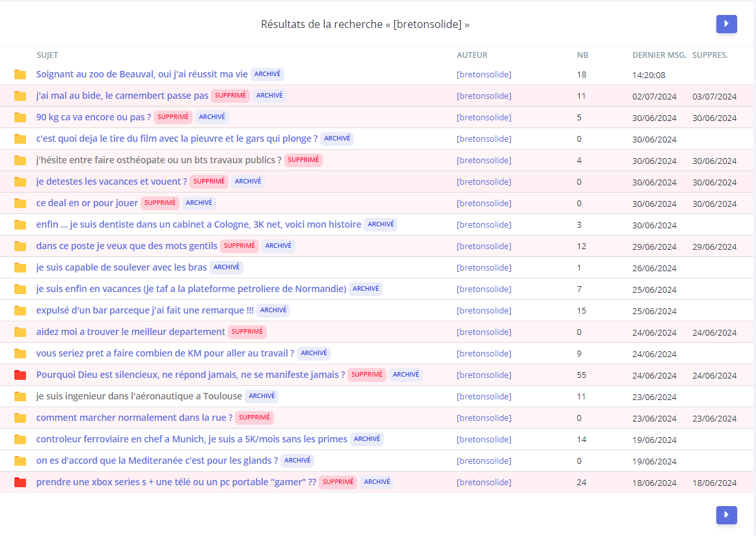Click the top next-page arrow button

click(726, 23)
